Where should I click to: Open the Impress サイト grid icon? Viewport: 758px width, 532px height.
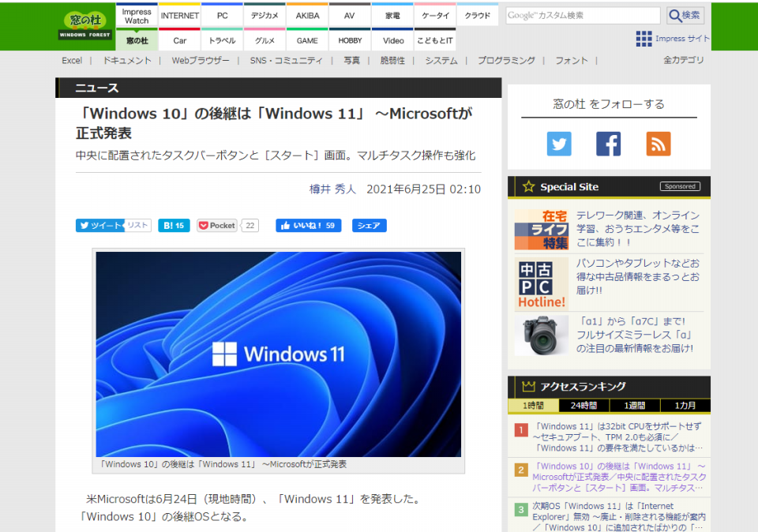[x=644, y=39]
